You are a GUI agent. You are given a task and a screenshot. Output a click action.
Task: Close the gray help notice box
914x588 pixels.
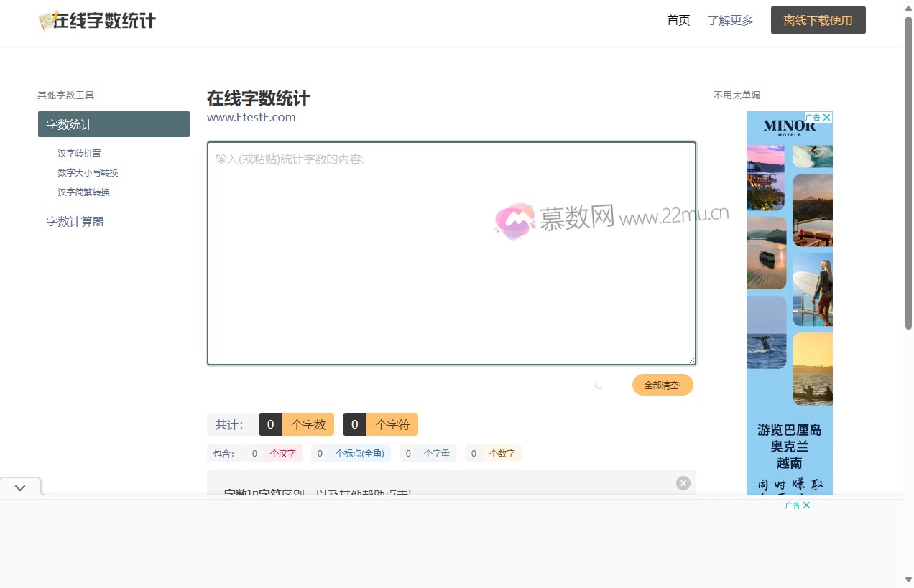pos(683,483)
